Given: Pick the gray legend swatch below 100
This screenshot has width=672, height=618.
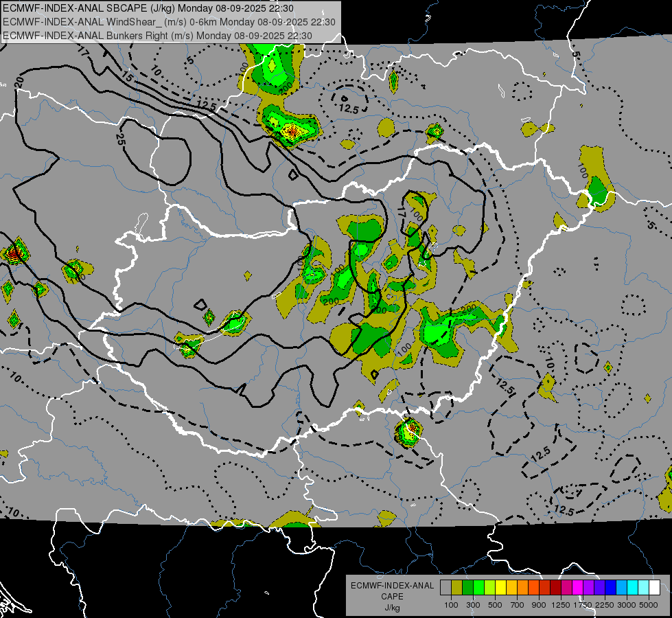Looking at the screenshot, I should 445,587.
